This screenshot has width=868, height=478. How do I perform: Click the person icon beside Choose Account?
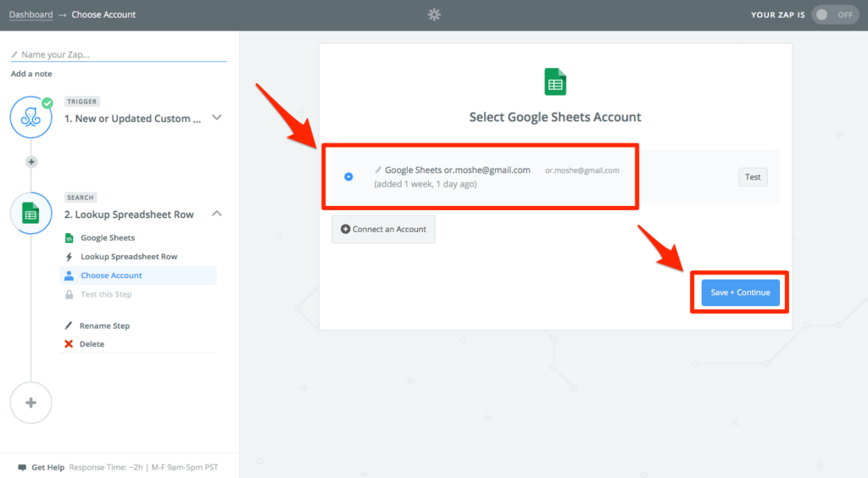pyautogui.click(x=70, y=275)
